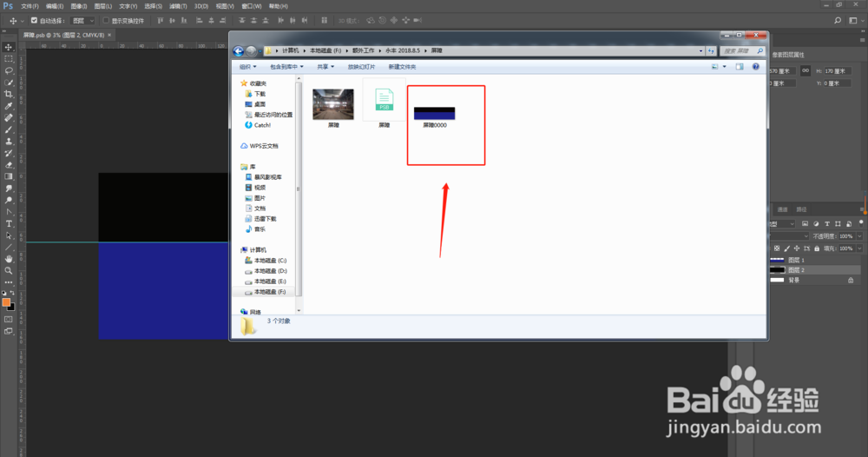Click Explorer help question mark icon
This screenshot has width=868, height=457.
756,67
